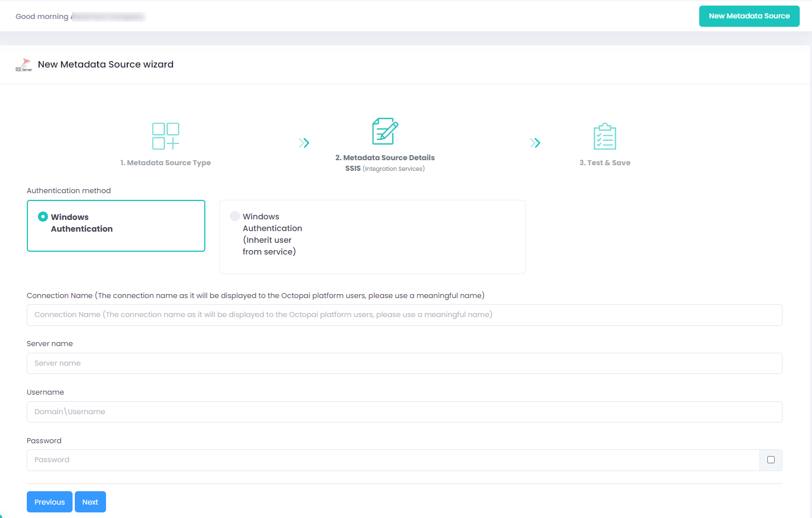Image resolution: width=812 pixels, height=518 pixels.
Task: Proceed with the Next button
Action: [90, 502]
